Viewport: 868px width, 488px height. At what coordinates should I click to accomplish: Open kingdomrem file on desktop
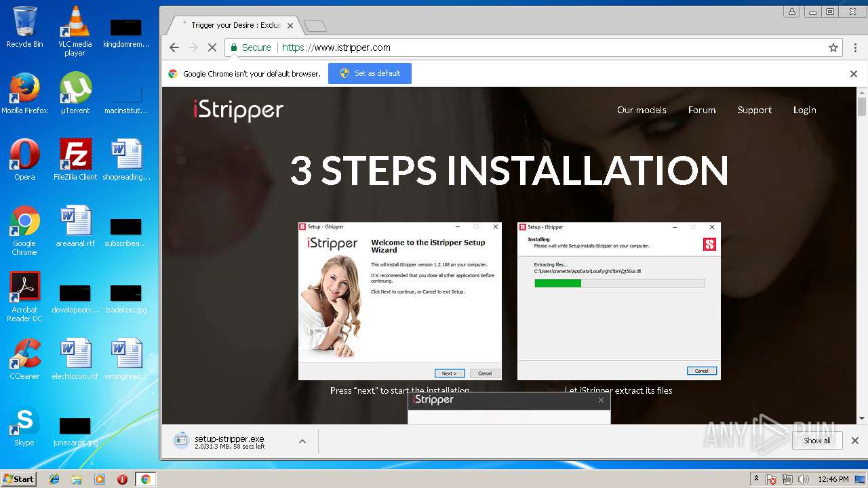[x=126, y=33]
